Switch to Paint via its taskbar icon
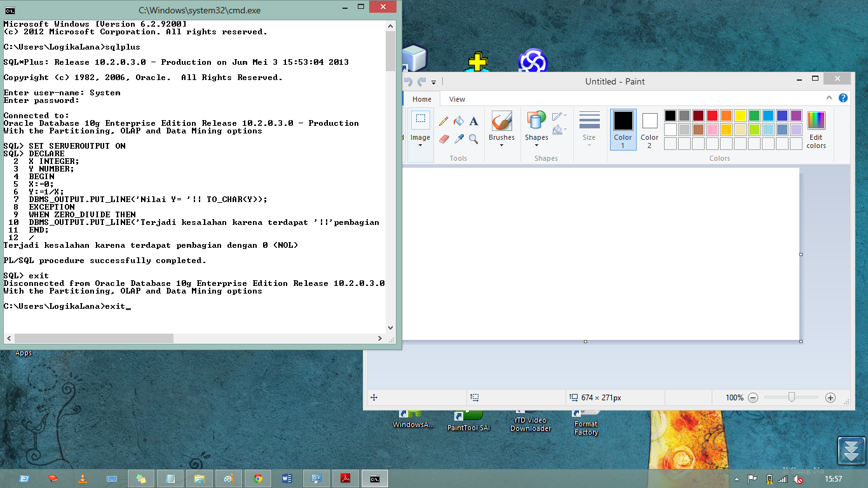868x488 pixels. point(229,478)
